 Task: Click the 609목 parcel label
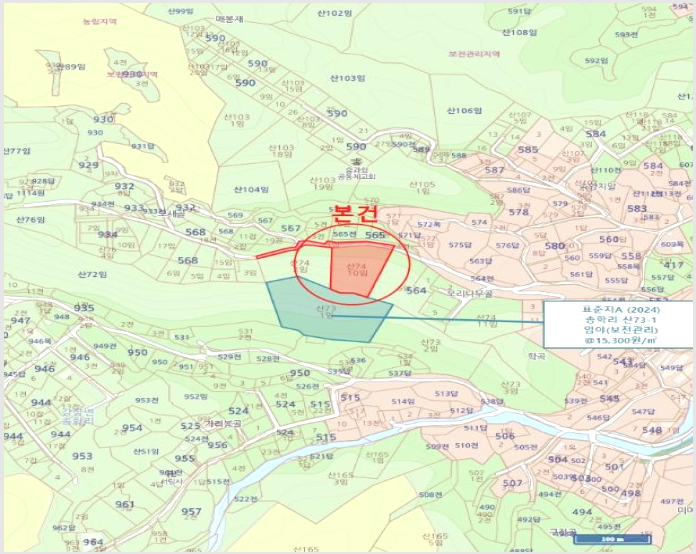672,244
